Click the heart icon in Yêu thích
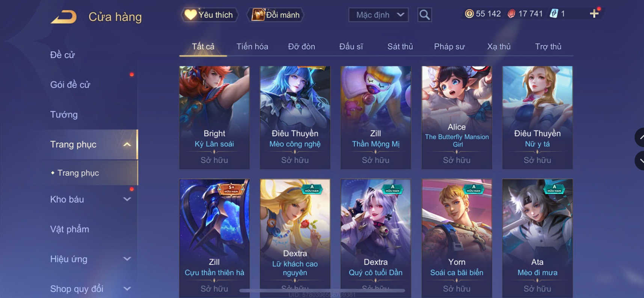 [x=190, y=15]
